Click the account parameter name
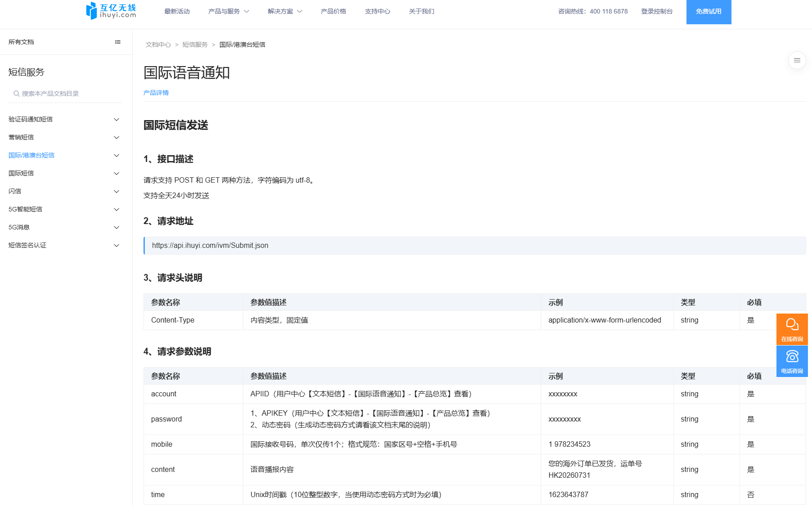Image resolution: width=812 pixels, height=507 pixels. pos(164,394)
